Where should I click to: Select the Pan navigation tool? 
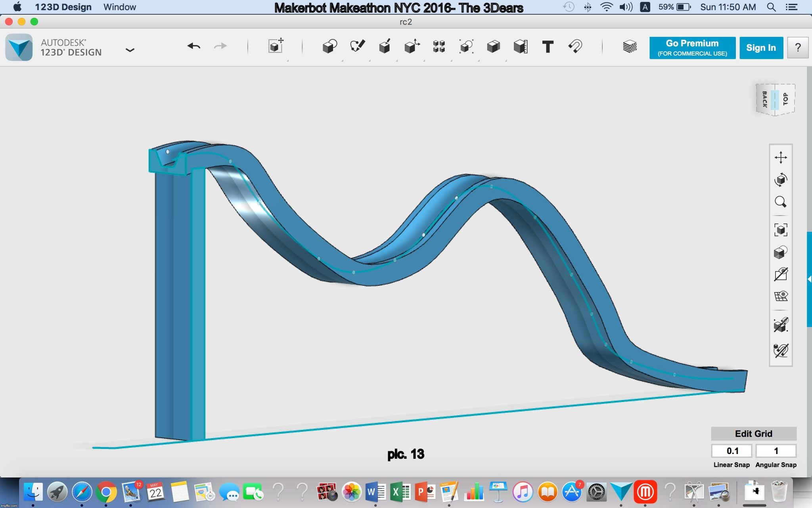781,157
